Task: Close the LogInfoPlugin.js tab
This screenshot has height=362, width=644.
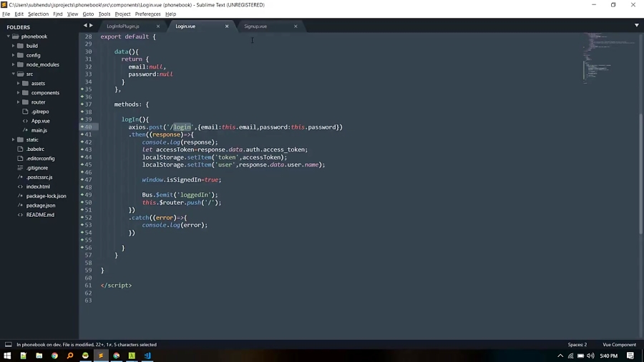Action: (158, 26)
